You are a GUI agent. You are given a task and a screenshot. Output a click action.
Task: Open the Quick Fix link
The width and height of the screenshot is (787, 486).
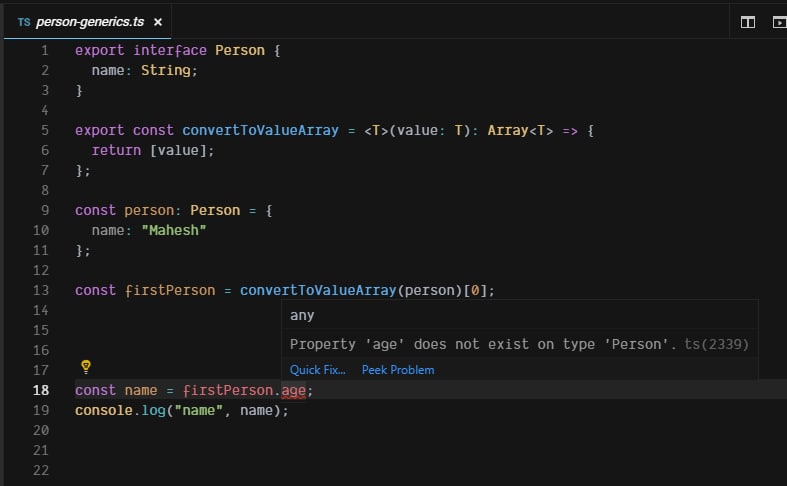coord(318,370)
